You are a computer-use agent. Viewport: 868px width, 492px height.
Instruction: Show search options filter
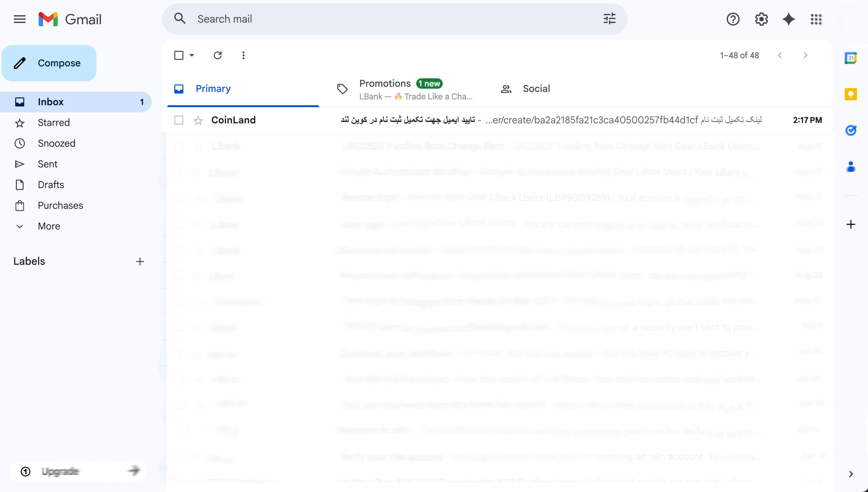pos(609,19)
